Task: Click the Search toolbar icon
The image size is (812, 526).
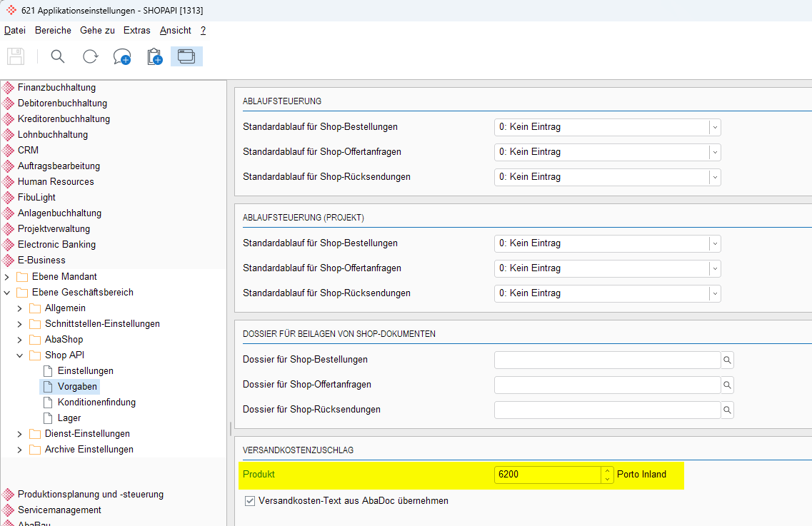Action: point(57,56)
